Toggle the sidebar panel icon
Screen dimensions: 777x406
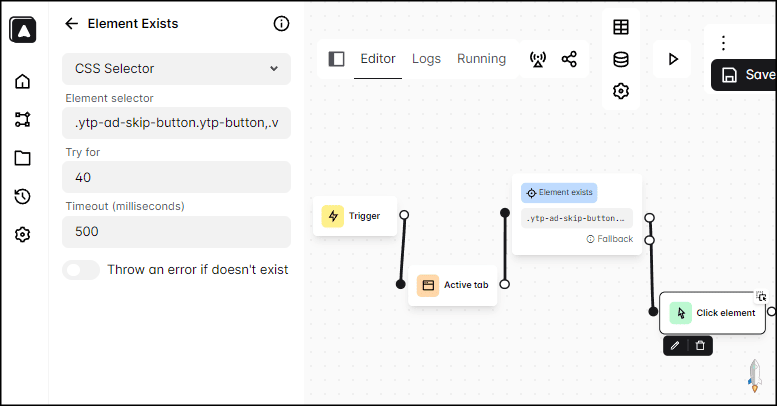point(337,59)
